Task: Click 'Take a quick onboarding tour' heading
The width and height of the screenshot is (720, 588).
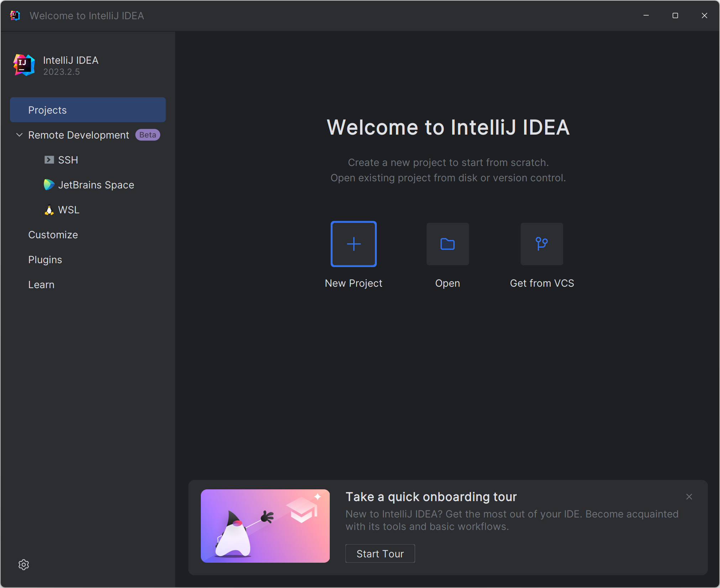Action: pos(431,496)
